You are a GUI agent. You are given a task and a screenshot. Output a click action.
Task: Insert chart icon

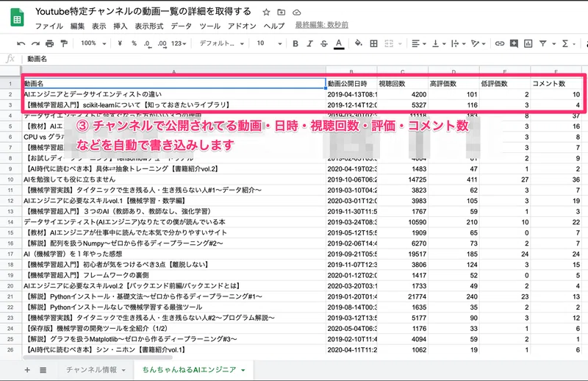[x=528, y=43]
